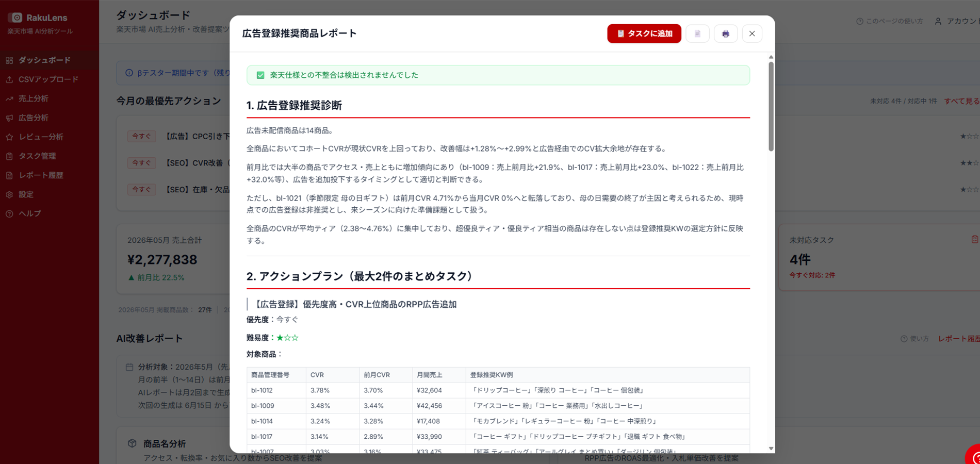
Task: Click the タスクに追加 button
Action: [x=644, y=34]
